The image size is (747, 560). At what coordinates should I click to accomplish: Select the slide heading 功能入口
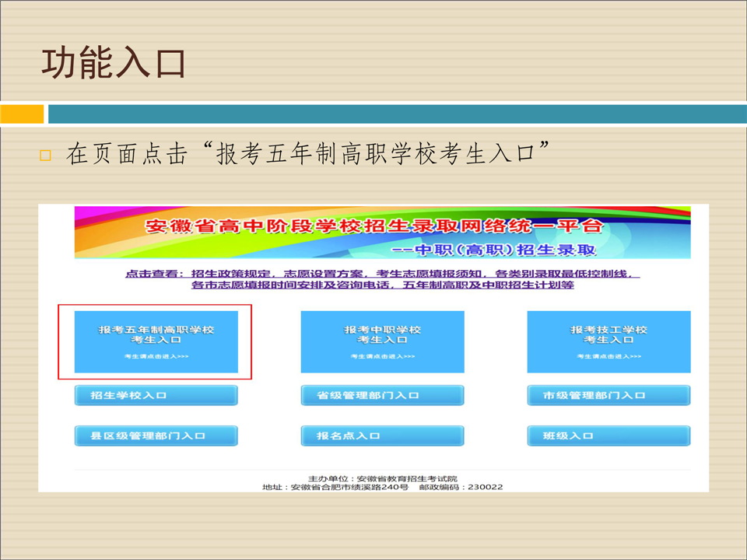point(114,64)
